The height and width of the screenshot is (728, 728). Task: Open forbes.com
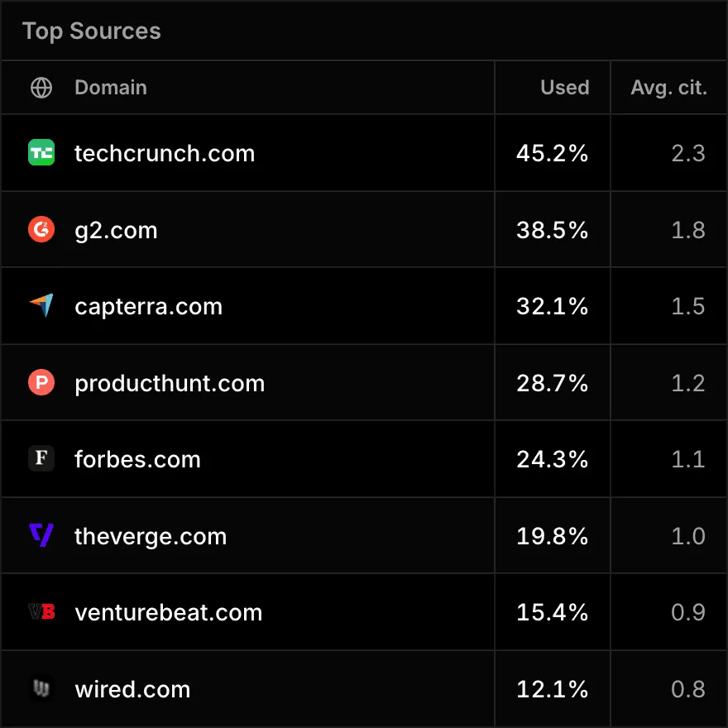(137, 459)
